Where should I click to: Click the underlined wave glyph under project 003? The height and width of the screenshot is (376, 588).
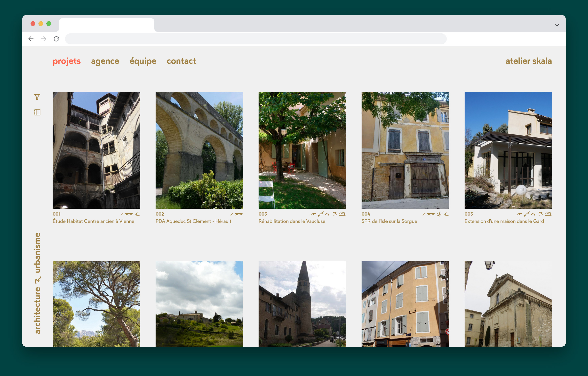point(342,214)
